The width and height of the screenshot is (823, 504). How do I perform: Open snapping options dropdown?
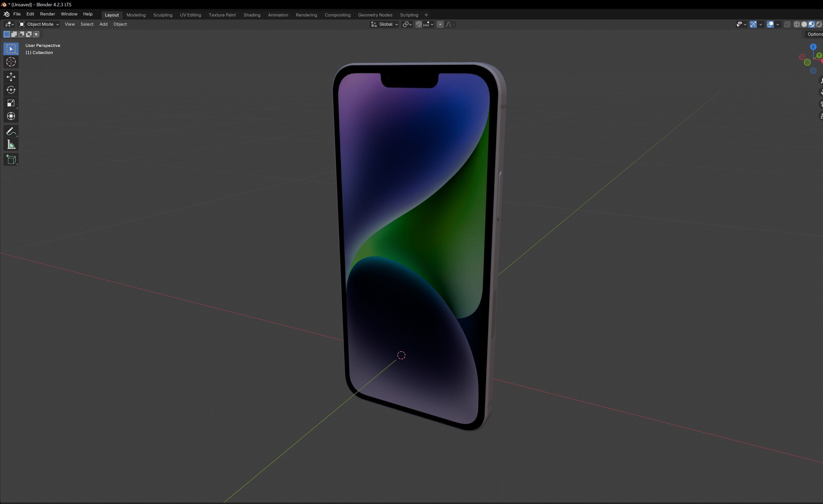(429, 24)
